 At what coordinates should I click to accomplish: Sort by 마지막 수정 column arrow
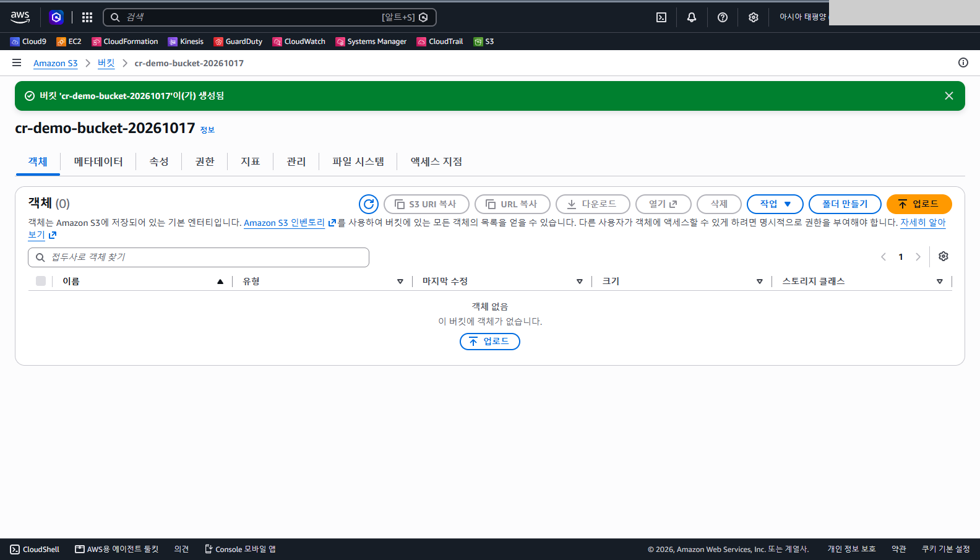point(580,282)
